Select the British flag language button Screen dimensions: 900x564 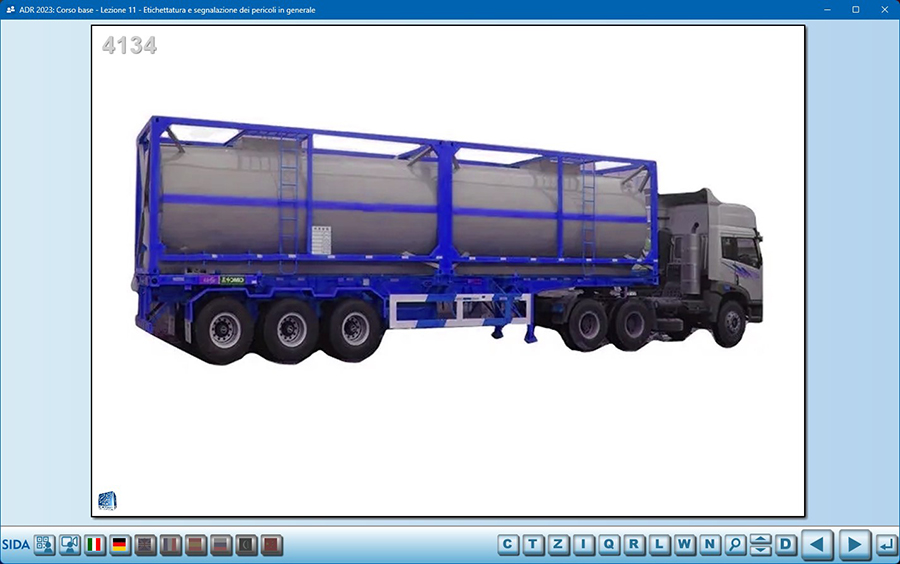pyautogui.click(x=146, y=545)
